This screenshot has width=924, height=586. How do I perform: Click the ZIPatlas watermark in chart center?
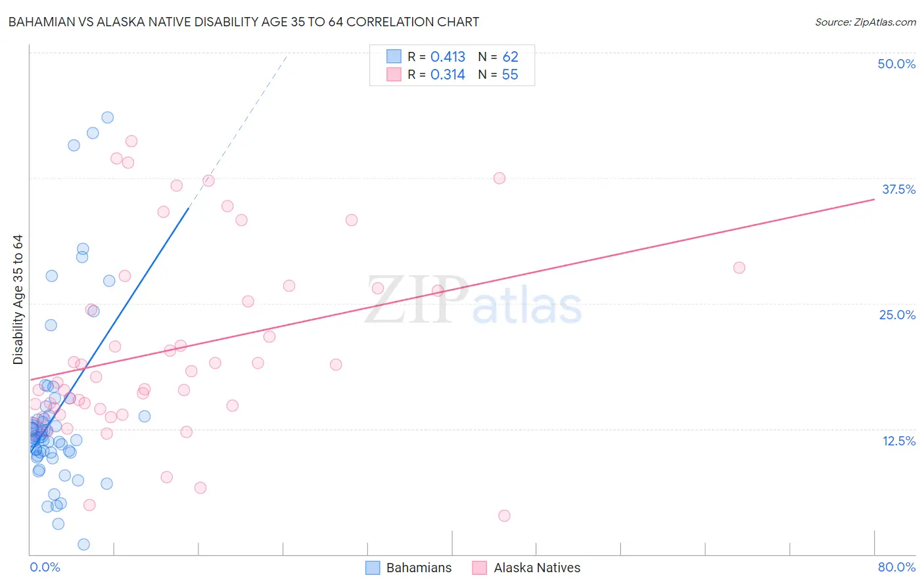click(473, 301)
